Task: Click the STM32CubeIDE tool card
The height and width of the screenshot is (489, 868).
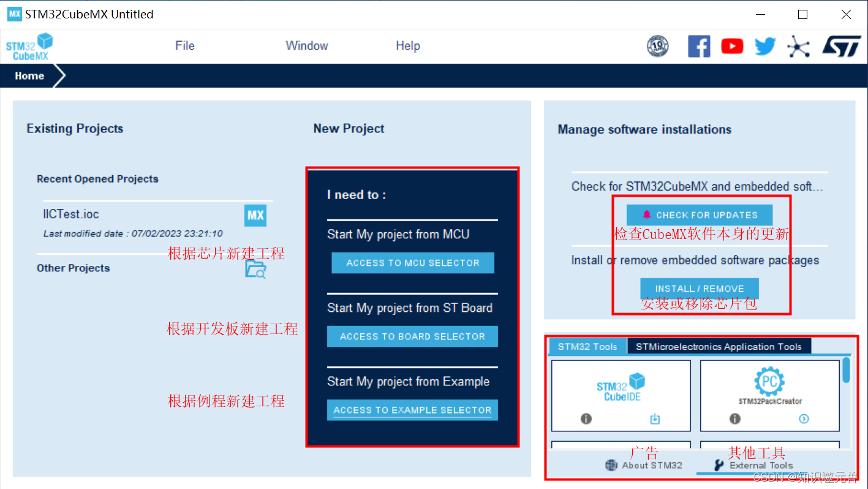Action: (x=621, y=395)
